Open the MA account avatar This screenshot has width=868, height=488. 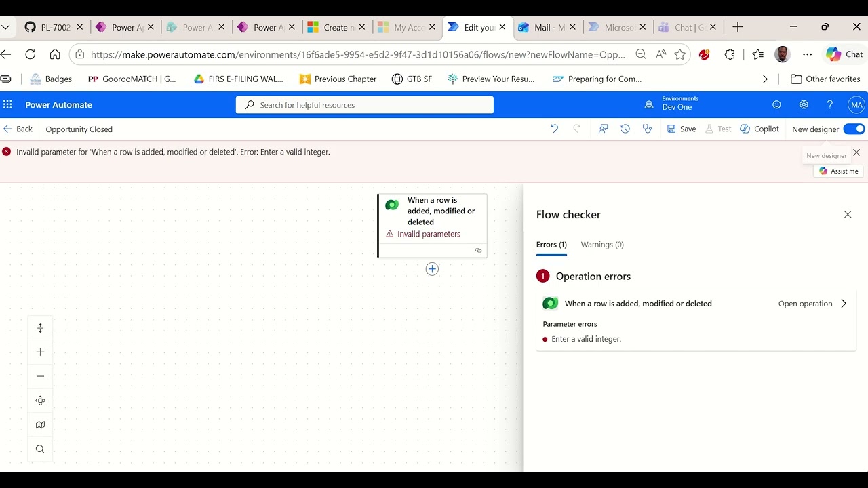(x=856, y=104)
